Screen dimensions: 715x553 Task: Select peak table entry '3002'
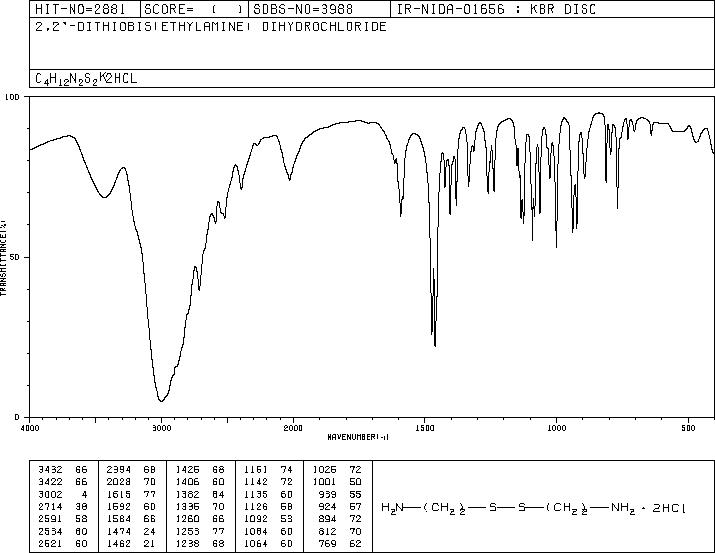pyautogui.click(x=51, y=494)
